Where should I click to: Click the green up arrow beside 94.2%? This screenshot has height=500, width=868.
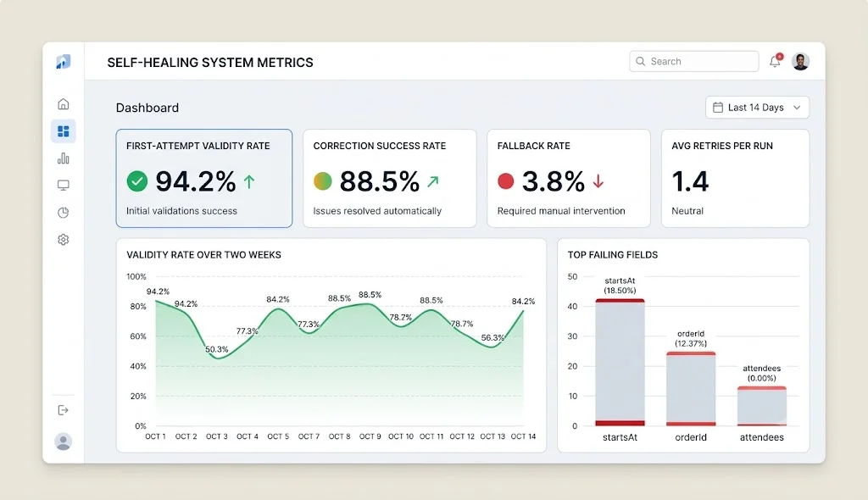pos(250,181)
